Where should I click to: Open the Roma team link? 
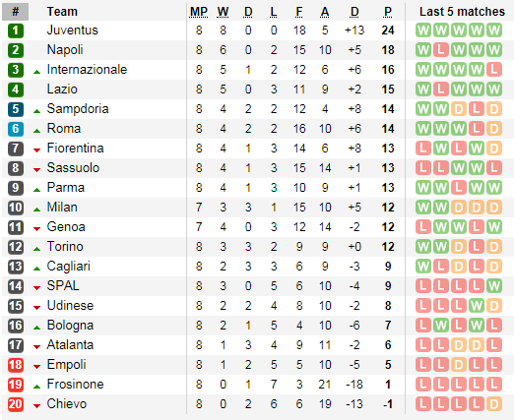point(64,129)
